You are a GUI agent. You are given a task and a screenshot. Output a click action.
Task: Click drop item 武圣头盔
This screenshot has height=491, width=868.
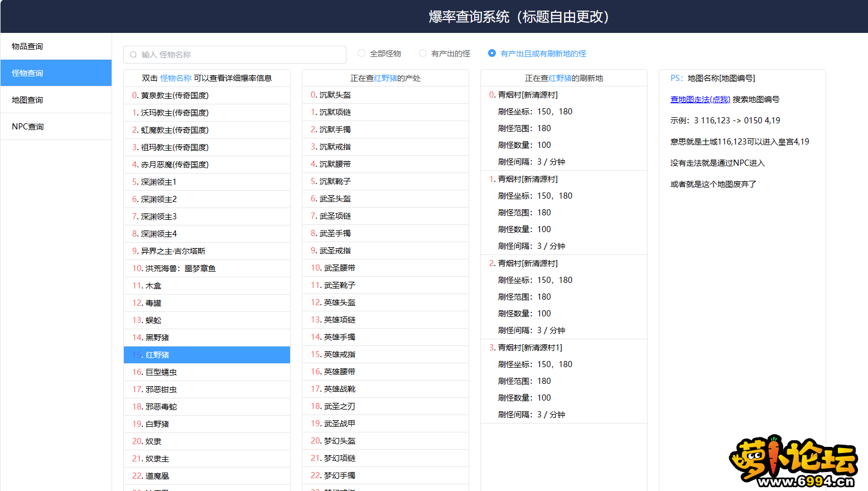pos(385,199)
